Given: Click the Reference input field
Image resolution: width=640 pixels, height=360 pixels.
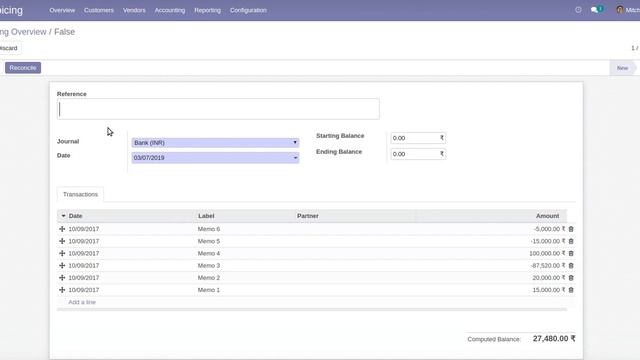Looking at the screenshot, I should (x=218, y=109).
